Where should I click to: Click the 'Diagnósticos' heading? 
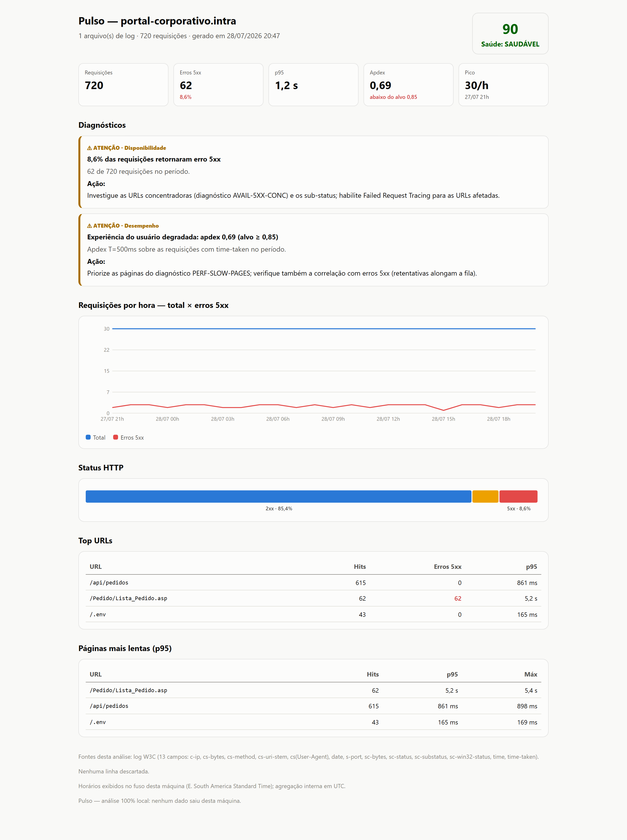coord(102,125)
